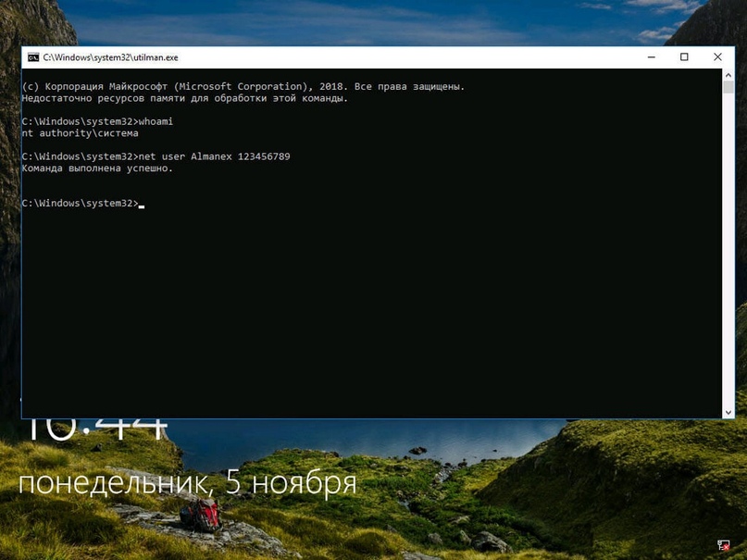Click the line starting with "Недостаточно ресурсов памяти"
Image resolution: width=747 pixels, height=560 pixels.
click(x=185, y=98)
